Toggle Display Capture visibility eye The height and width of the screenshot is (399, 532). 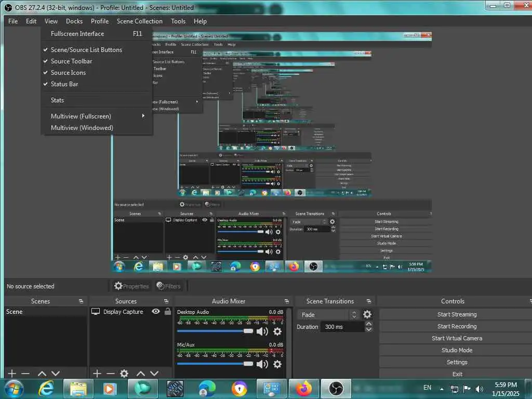click(x=156, y=312)
